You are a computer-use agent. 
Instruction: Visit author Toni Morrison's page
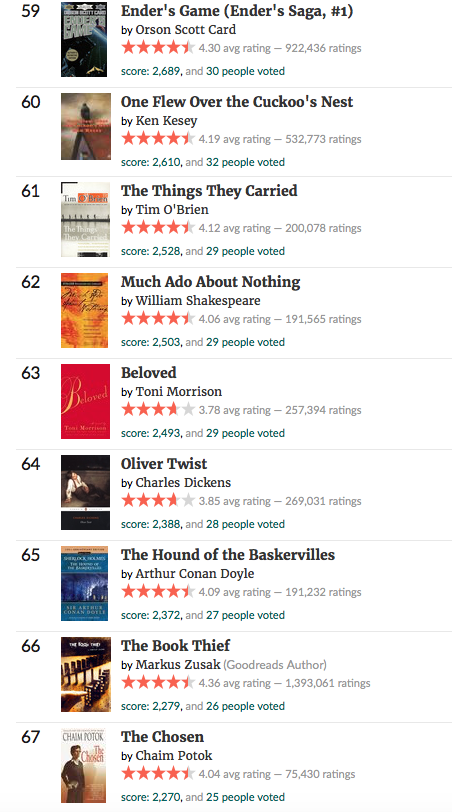coord(179,392)
